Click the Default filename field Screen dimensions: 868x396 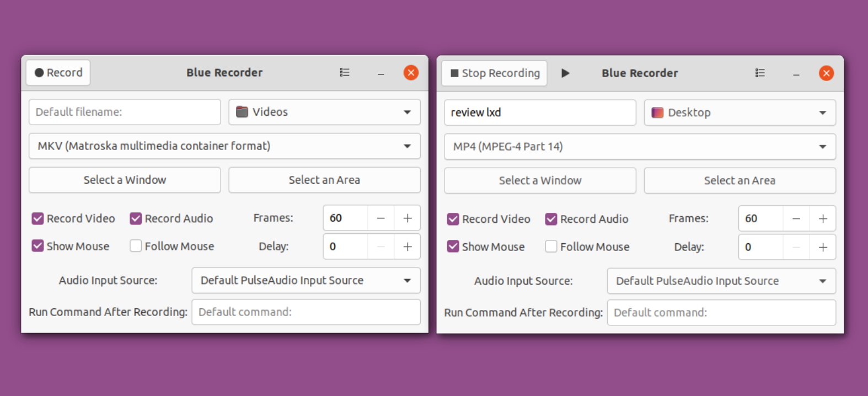125,112
